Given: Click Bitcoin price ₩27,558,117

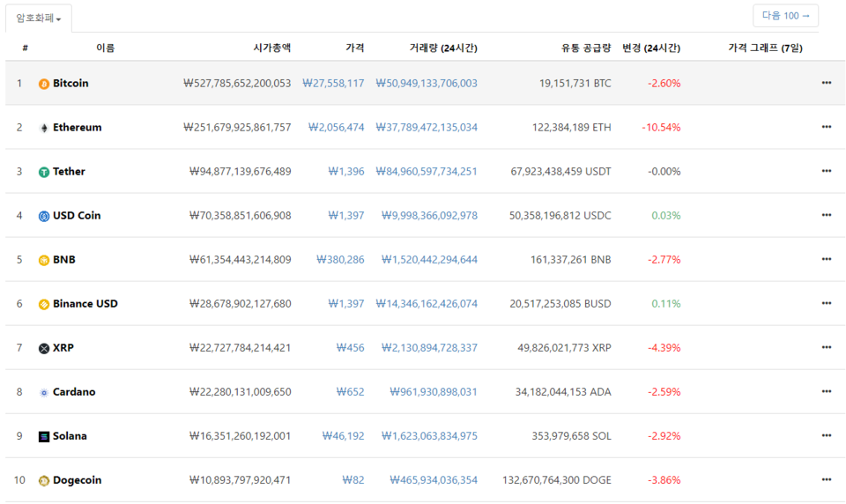Looking at the screenshot, I should pyautogui.click(x=333, y=84).
